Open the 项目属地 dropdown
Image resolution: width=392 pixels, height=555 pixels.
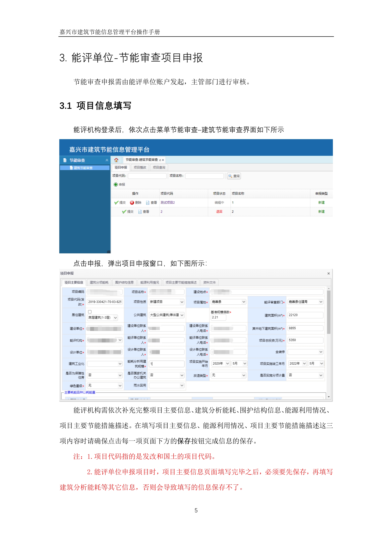tap(228, 302)
